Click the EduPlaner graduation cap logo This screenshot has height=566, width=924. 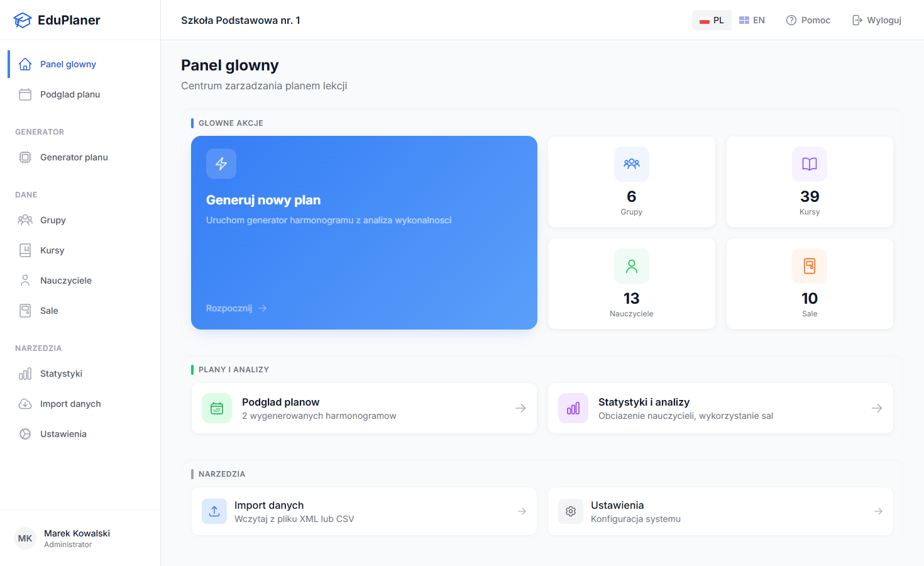pyautogui.click(x=23, y=19)
